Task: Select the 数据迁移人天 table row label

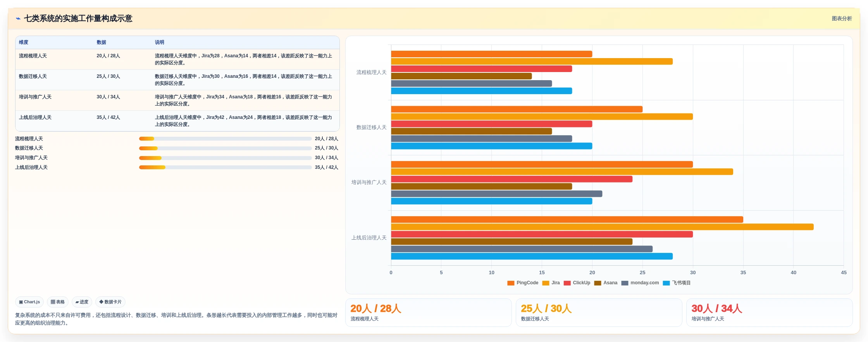Action: click(x=33, y=77)
